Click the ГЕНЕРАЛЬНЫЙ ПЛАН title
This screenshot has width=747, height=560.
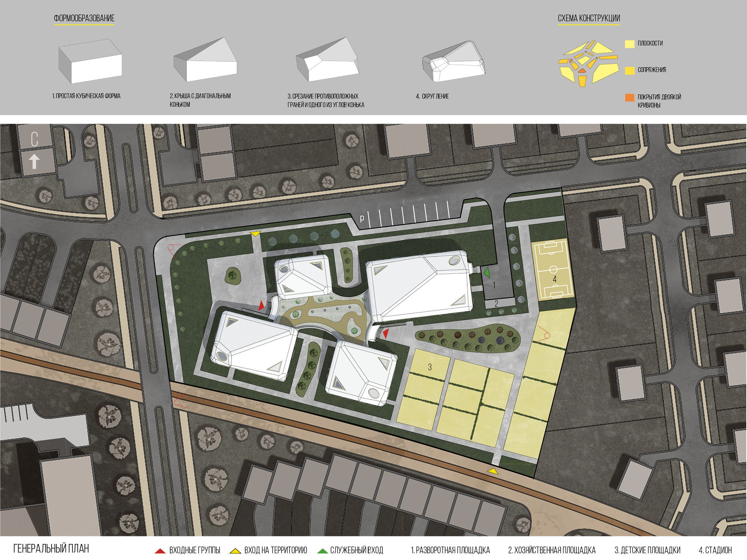click(x=51, y=548)
